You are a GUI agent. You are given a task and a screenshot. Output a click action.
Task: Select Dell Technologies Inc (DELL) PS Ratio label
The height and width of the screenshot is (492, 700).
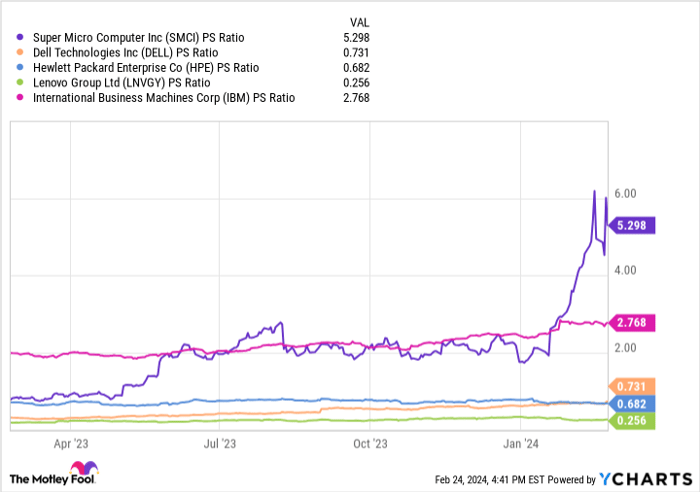click(x=125, y=53)
